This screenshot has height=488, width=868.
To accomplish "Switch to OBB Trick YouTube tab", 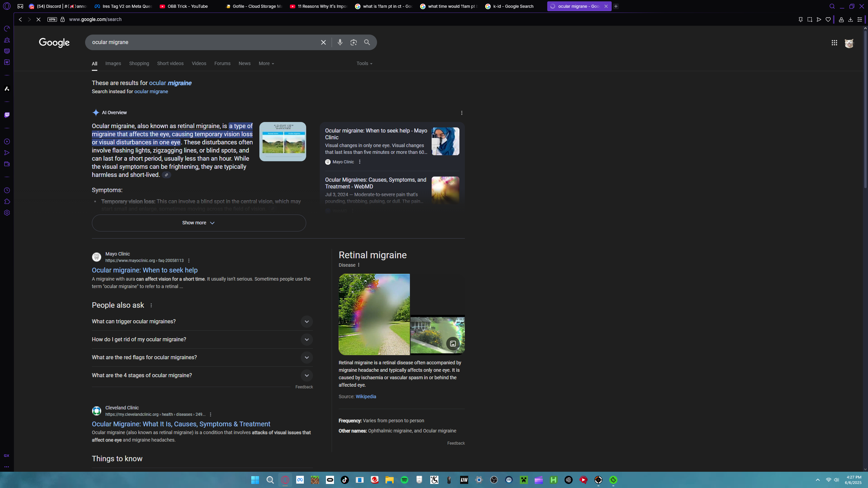I will [x=188, y=6].
